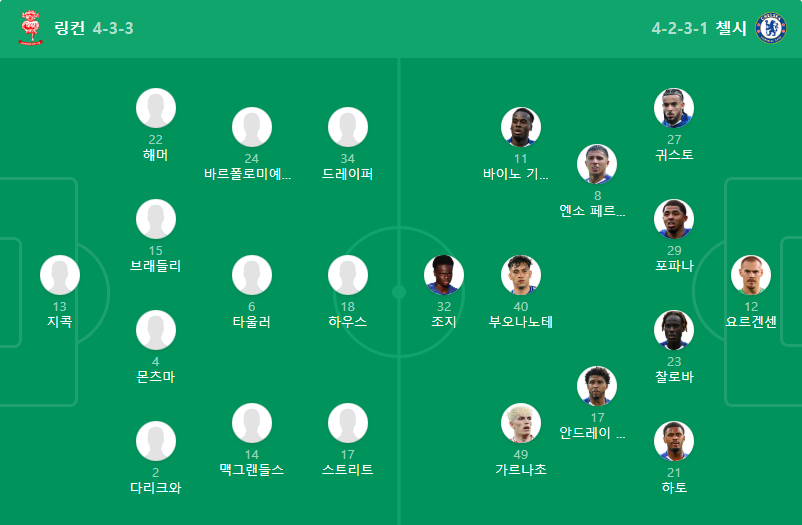Select player 다리크와 number 2 avatar
802x525 pixels.
pyautogui.click(x=156, y=441)
